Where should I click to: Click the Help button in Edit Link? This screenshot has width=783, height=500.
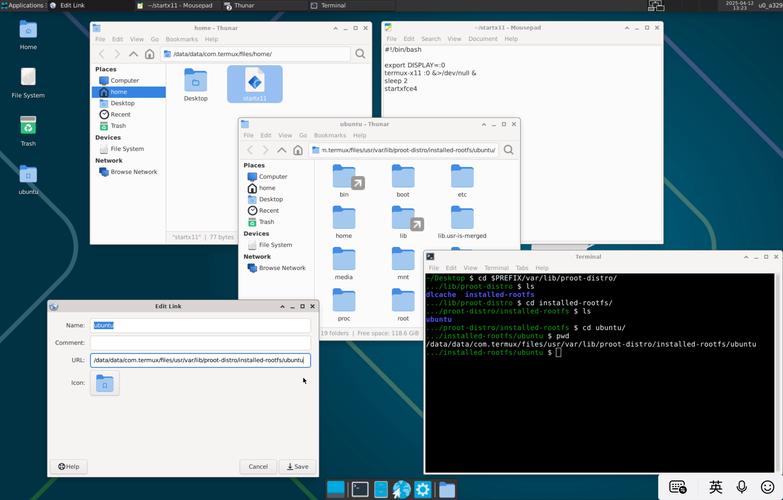(69, 466)
